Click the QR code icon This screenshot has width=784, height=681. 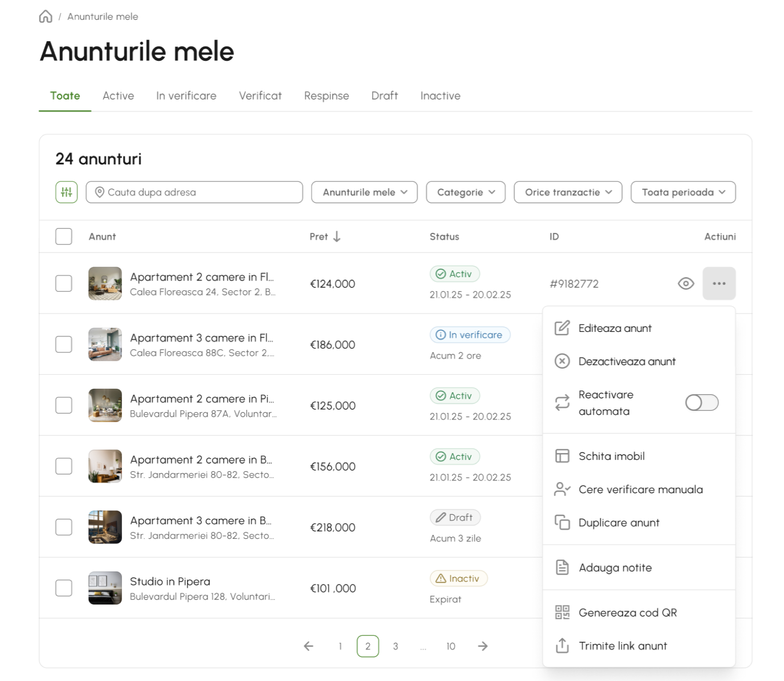(562, 612)
